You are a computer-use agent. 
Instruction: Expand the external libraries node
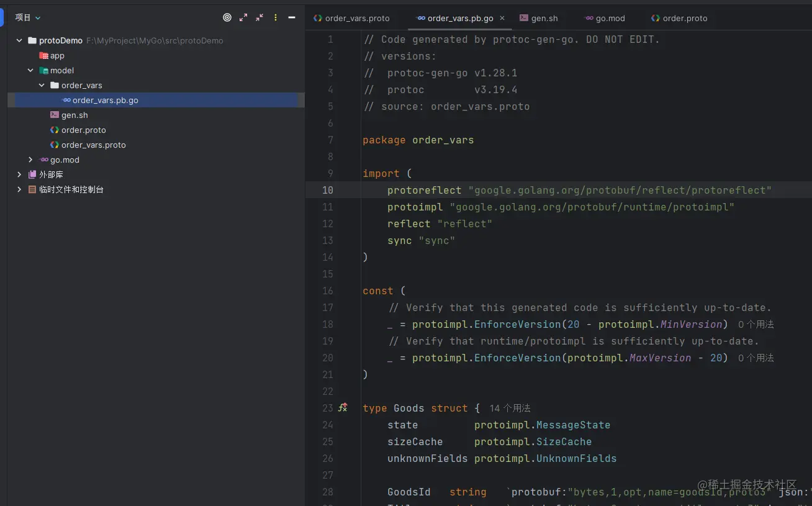pyautogui.click(x=19, y=175)
